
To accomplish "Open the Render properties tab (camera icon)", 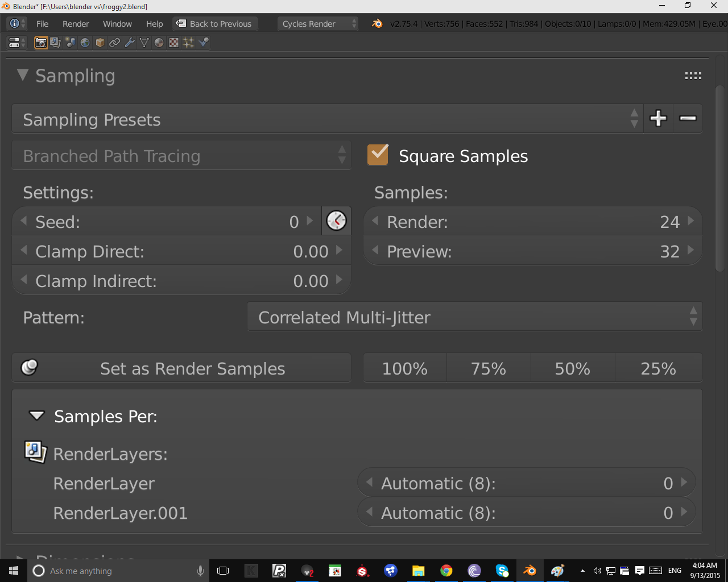I will (41, 43).
